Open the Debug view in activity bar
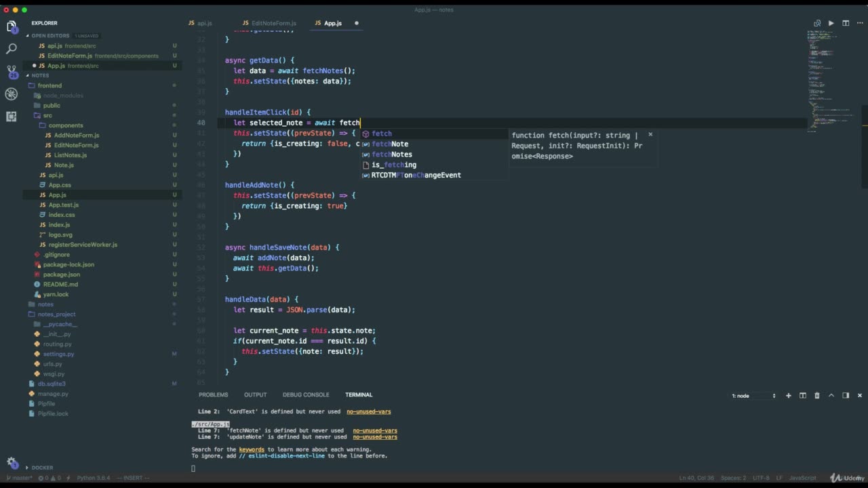The image size is (868, 488). click(x=12, y=94)
